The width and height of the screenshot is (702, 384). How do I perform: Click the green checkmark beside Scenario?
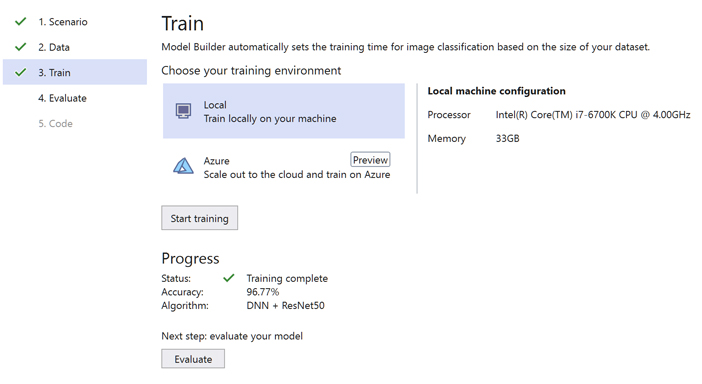click(21, 21)
